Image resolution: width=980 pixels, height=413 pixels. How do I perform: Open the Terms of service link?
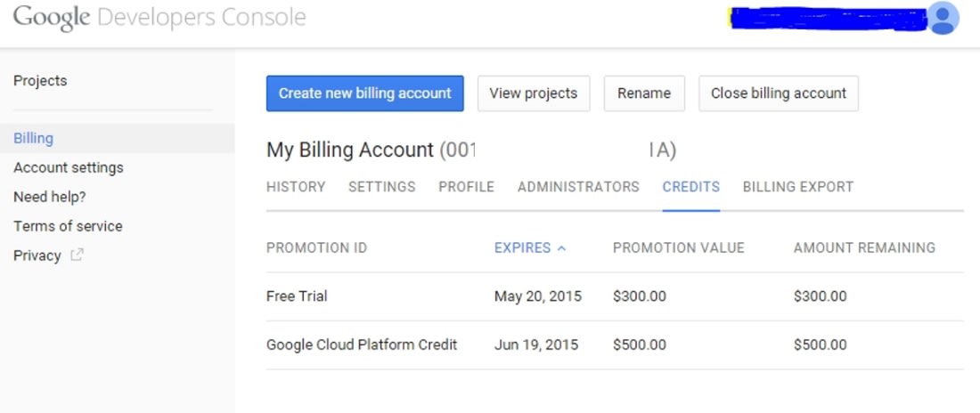[x=68, y=226]
